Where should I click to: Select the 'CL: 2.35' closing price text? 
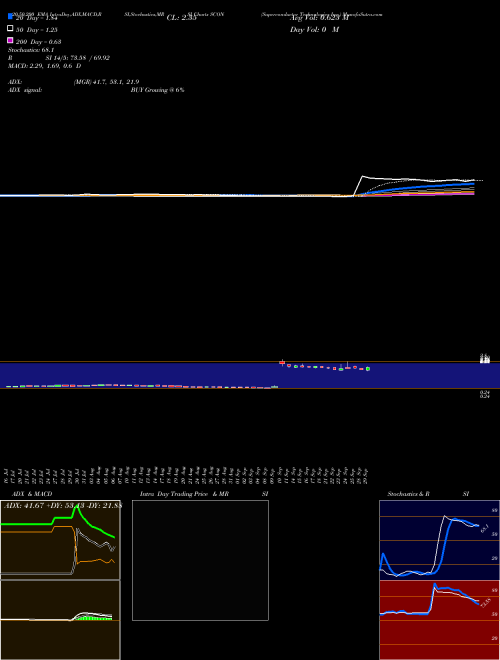[181, 18]
